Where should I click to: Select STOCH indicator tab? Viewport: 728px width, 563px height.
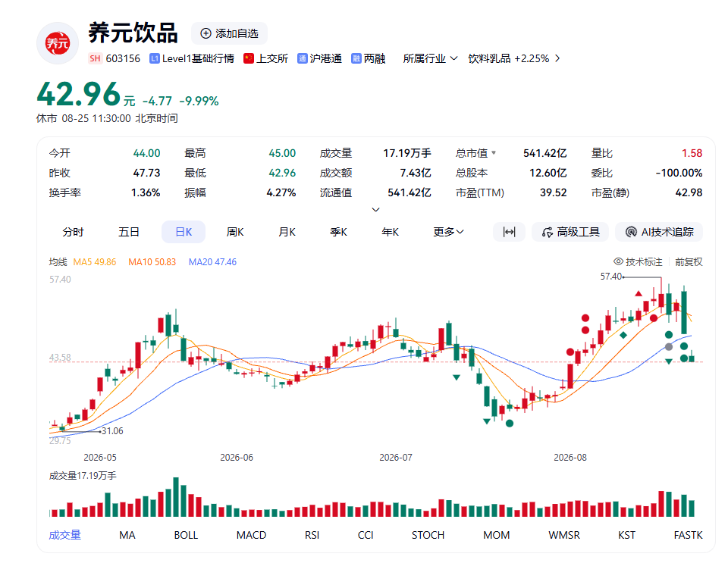tap(428, 535)
